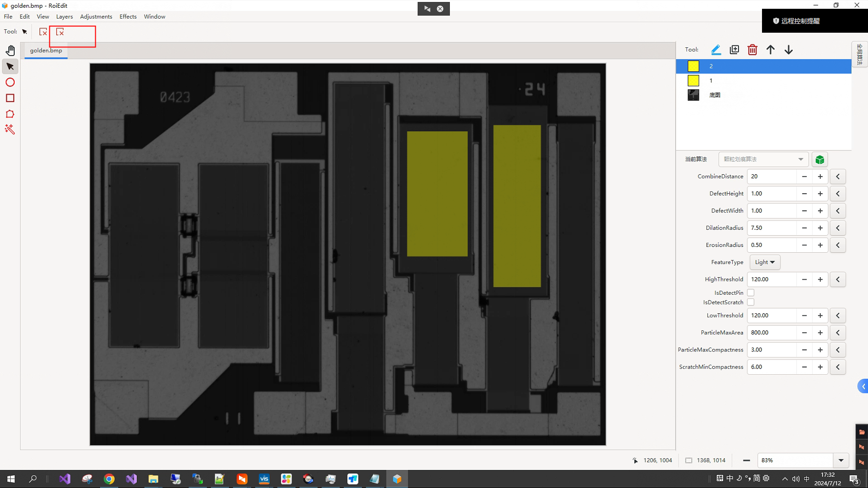Delete layer with the trash icon
This screenshot has width=868, height=488.
[x=752, y=50]
